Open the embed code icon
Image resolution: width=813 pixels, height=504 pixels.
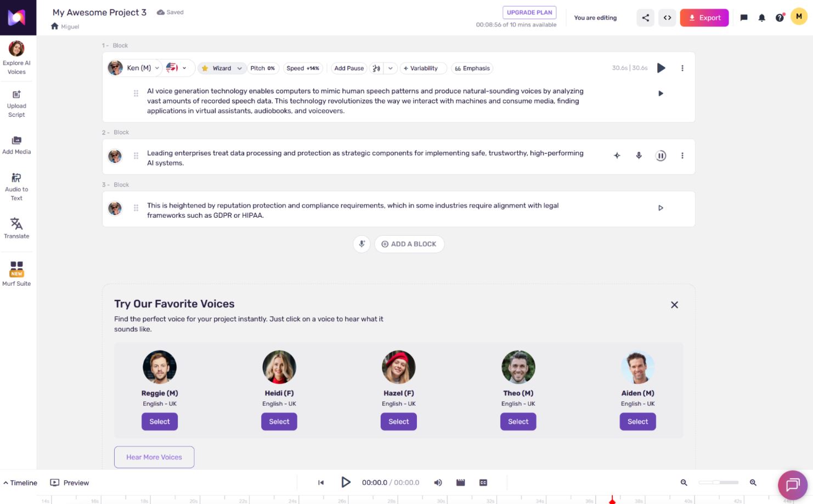pyautogui.click(x=667, y=18)
